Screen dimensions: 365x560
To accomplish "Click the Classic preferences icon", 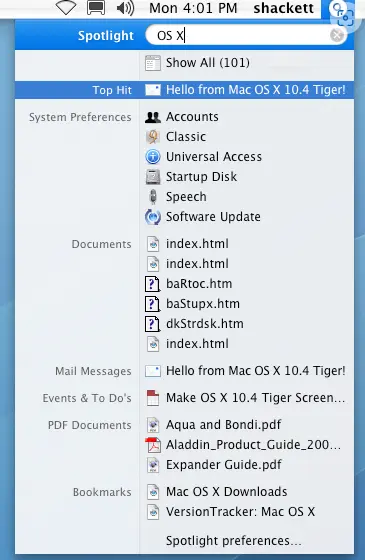I will pyautogui.click(x=153, y=137).
